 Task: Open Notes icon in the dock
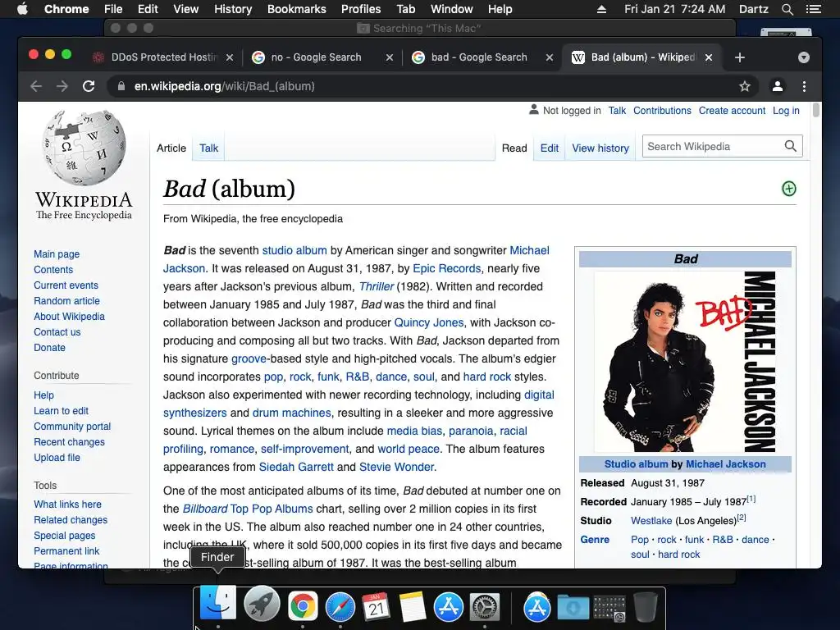click(x=412, y=606)
